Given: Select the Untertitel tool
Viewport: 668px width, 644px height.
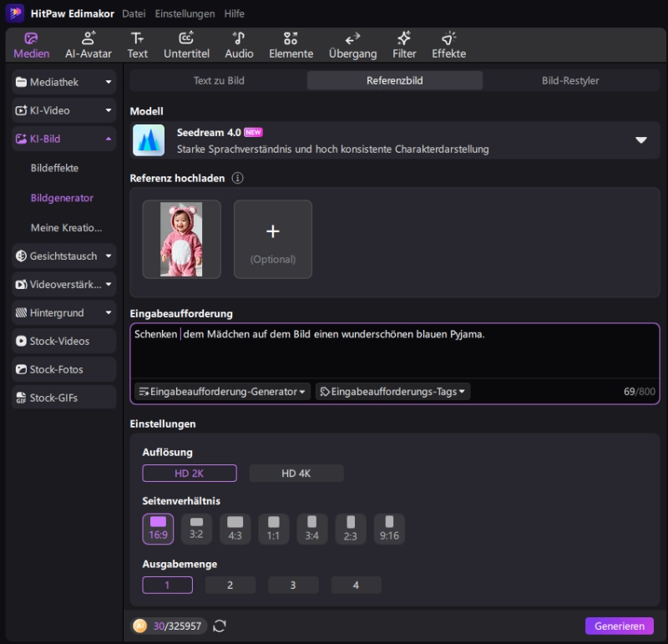Looking at the screenshot, I should tap(186, 44).
